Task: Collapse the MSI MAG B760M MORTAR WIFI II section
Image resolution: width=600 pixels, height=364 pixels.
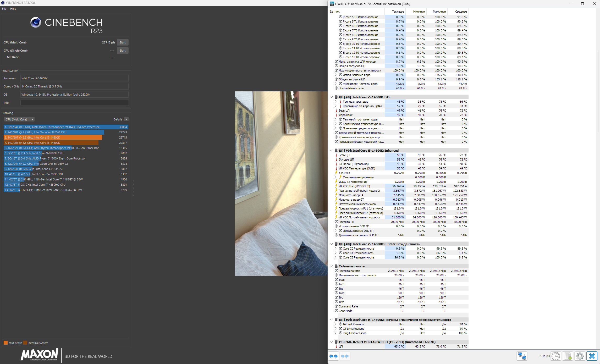Action: click(331, 342)
